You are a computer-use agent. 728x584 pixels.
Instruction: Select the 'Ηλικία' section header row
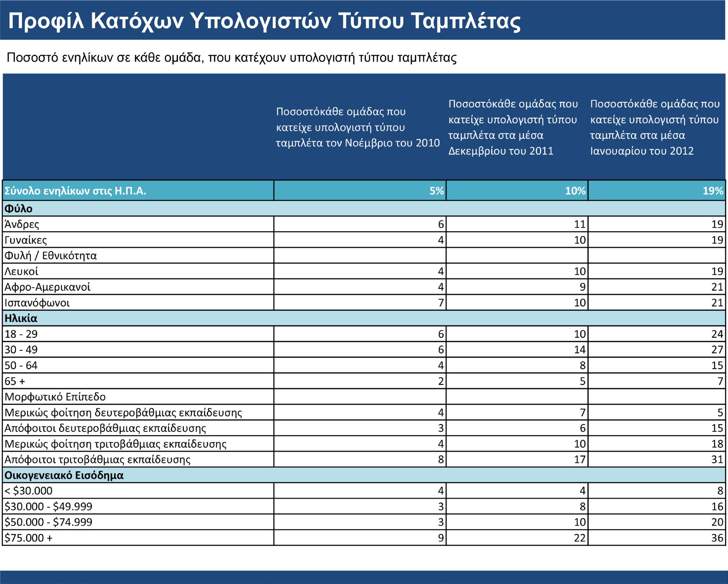coord(364,318)
